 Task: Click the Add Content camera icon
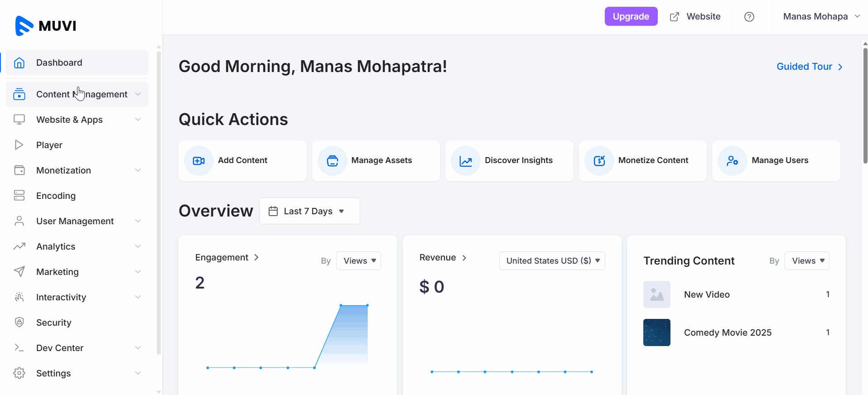(198, 161)
